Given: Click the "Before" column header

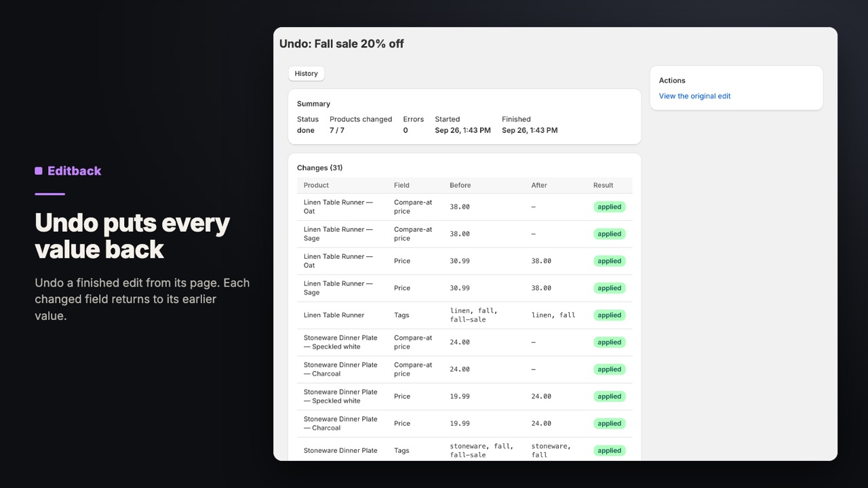Looking at the screenshot, I should click(x=460, y=185).
